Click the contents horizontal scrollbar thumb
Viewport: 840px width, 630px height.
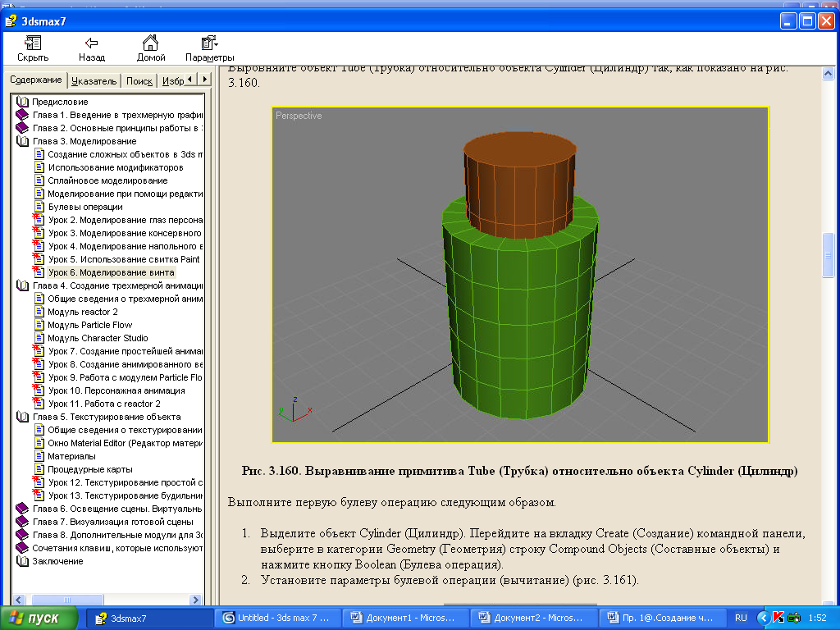[x=67, y=600]
